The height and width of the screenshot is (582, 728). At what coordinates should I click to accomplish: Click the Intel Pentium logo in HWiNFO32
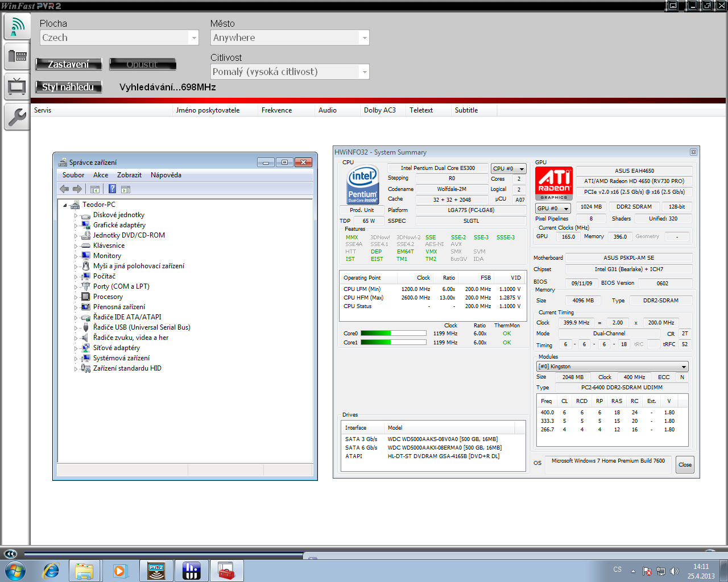(x=362, y=185)
